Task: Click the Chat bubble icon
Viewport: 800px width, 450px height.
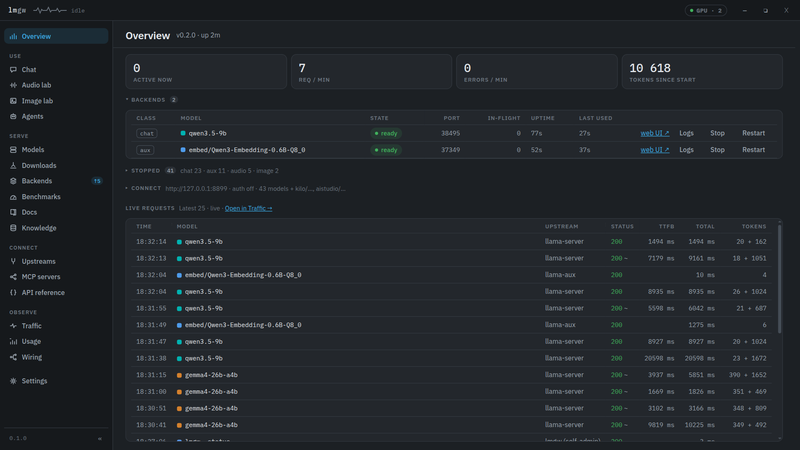Action: (x=13, y=69)
